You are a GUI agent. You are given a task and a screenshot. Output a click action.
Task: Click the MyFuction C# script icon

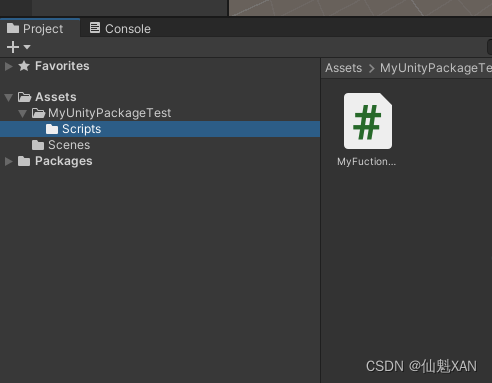368,121
